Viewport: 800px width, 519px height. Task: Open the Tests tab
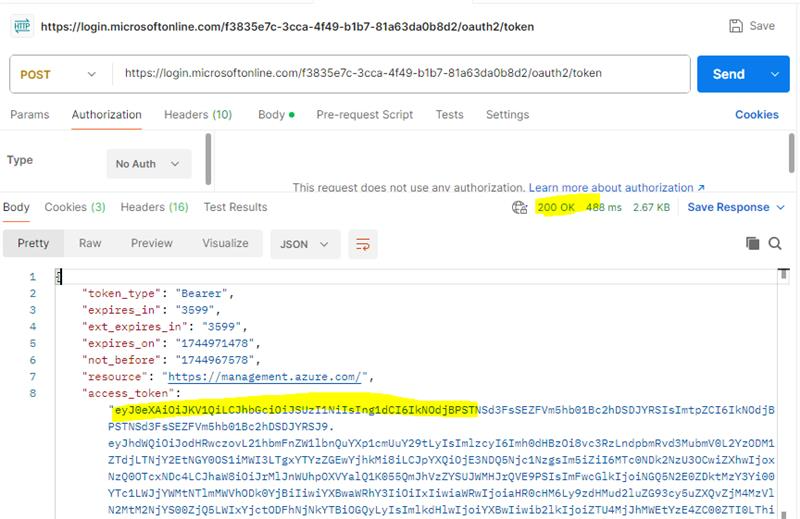(449, 115)
